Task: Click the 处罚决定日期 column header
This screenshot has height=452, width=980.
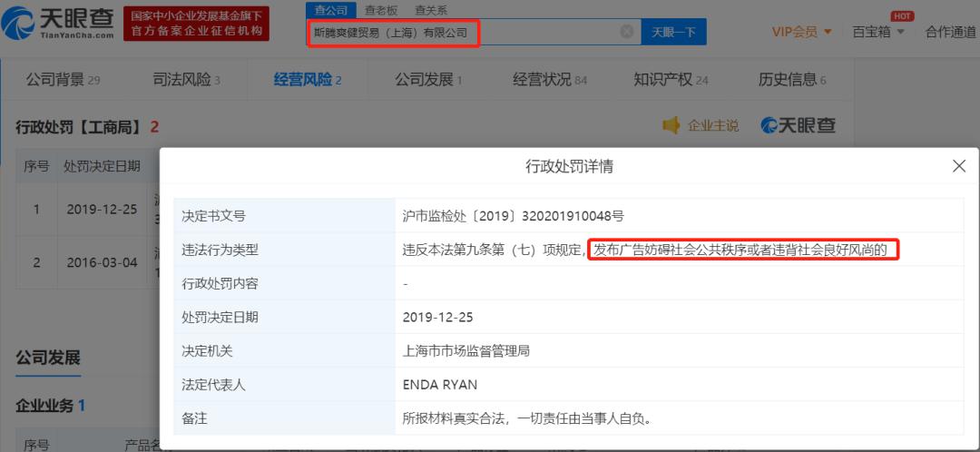Action: pyautogui.click(x=102, y=166)
